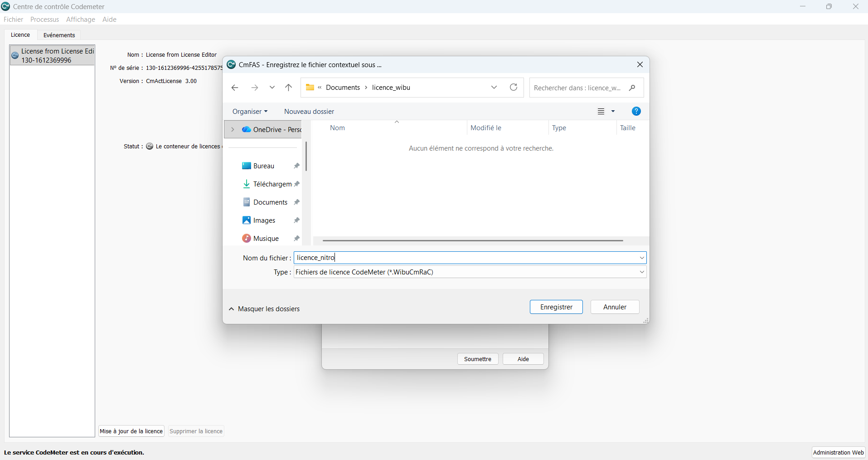Click Documents in the address breadcrumb
Viewport: 868px width, 460px height.
tap(343, 88)
